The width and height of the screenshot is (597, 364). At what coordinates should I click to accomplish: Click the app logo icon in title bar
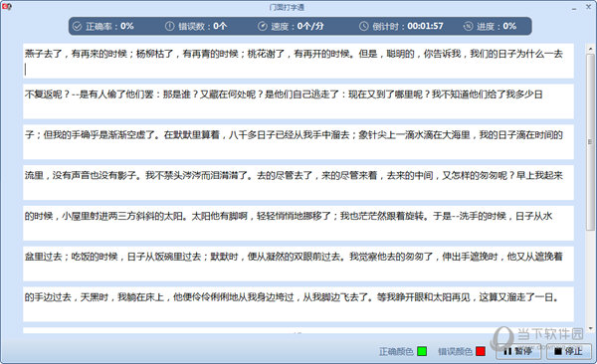[x=7, y=7]
